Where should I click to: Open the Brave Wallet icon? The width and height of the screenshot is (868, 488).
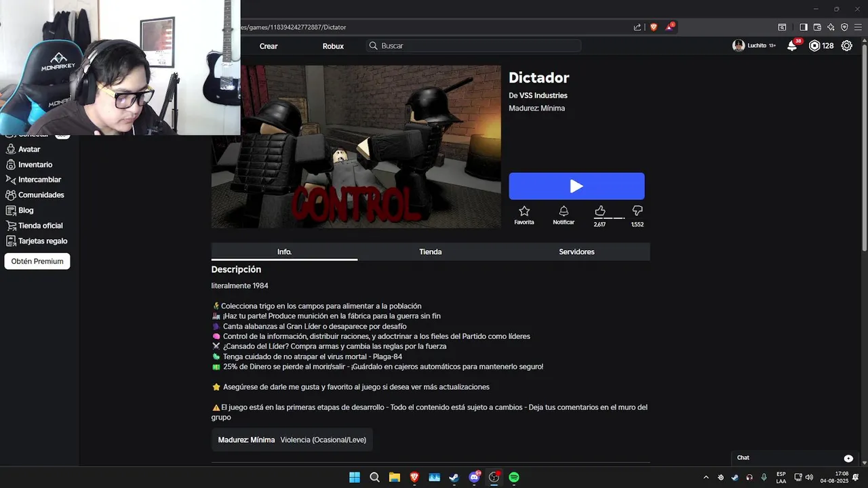[x=817, y=27]
